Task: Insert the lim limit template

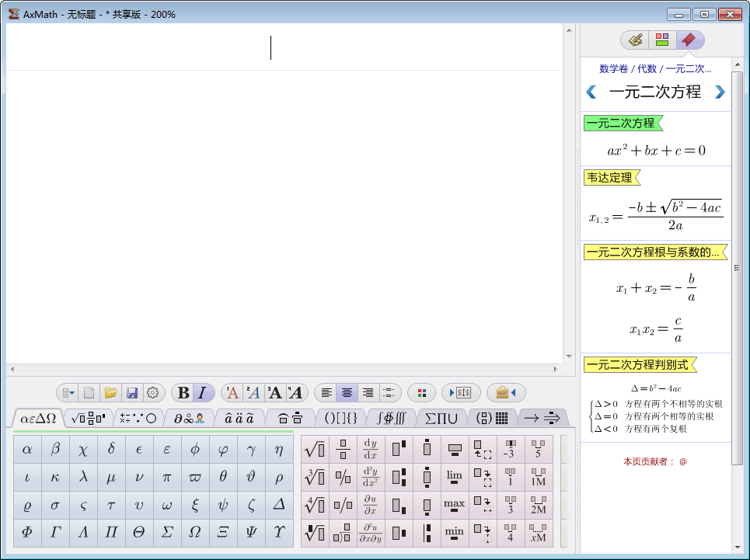Action: pos(455,478)
